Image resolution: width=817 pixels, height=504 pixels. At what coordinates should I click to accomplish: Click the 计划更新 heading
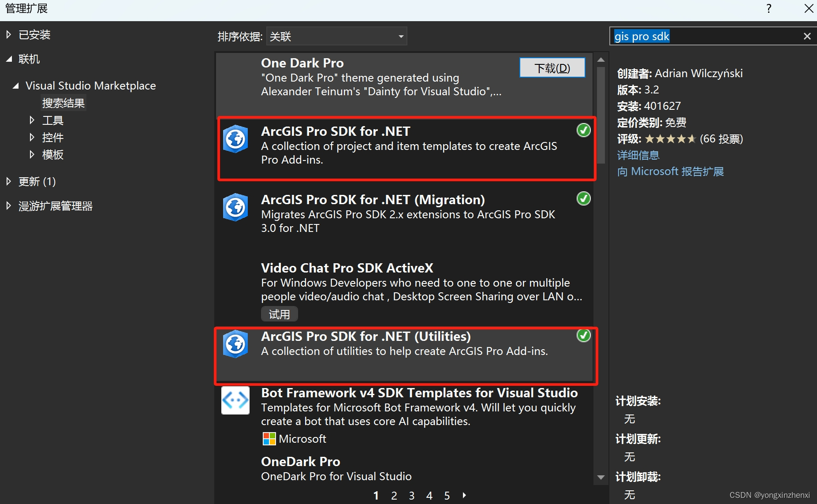click(638, 439)
